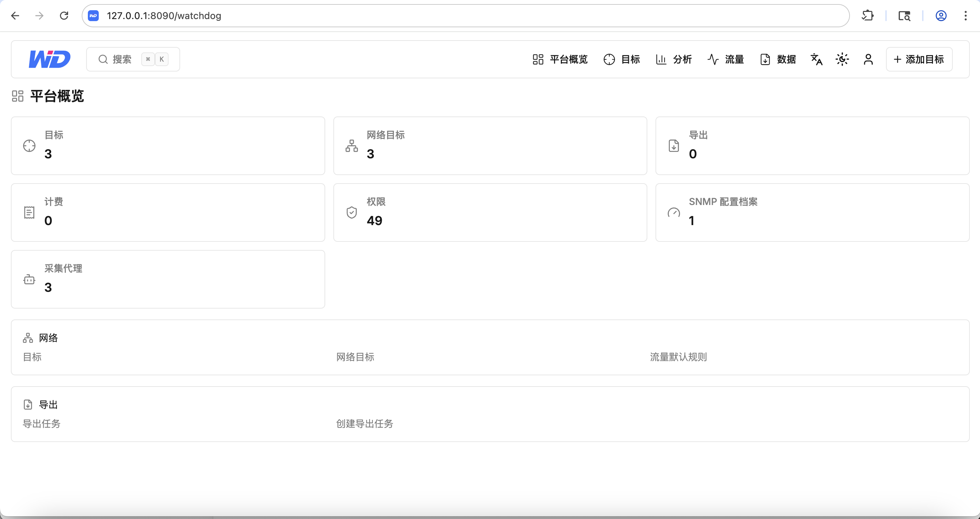Click the 网络目标 link in 网络 section
The height and width of the screenshot is (519, 980).
coord(355,357)
